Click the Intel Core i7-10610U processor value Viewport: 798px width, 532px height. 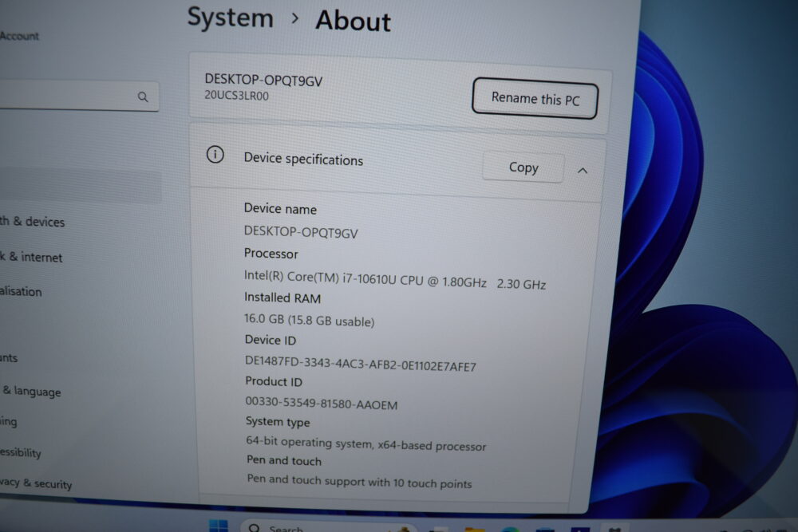pyautogui.click(x=395, y=279)
